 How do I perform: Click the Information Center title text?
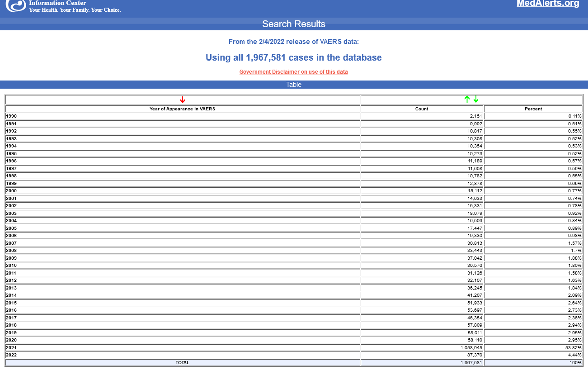point(57,3)
